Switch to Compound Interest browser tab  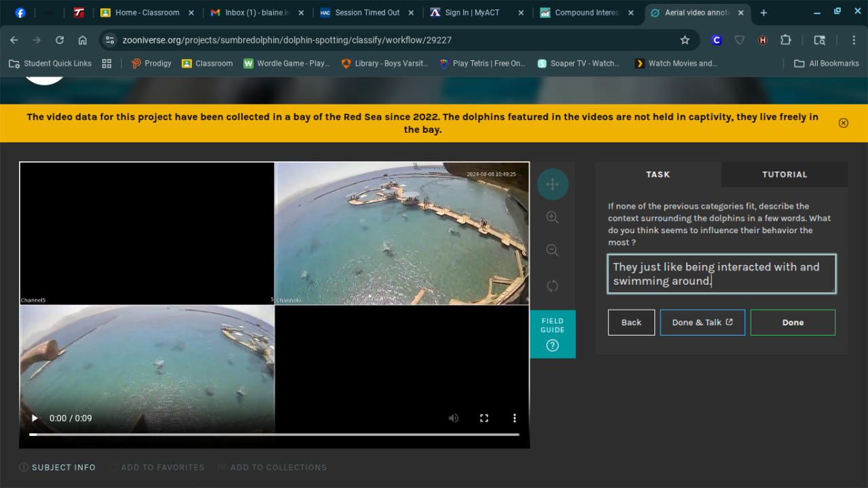click(x=587, y=13)
